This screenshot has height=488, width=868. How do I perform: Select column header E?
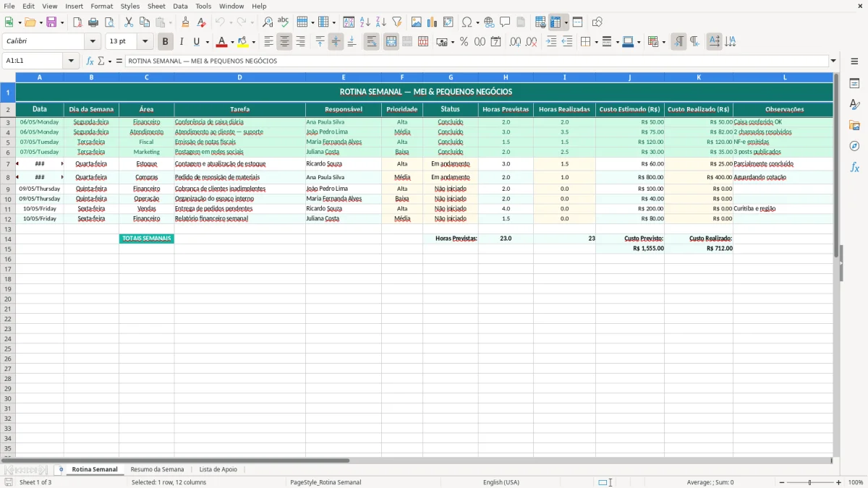pyautogui.click(x=344, y=77)
